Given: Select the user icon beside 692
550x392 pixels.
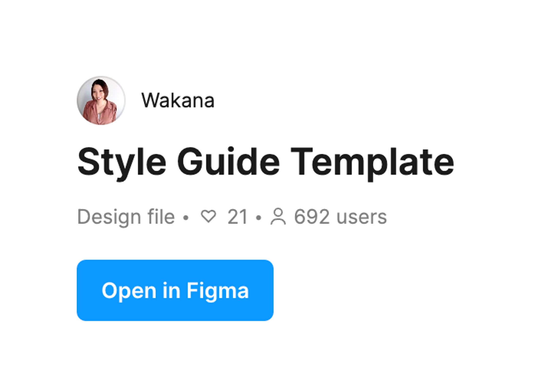Looking at the screenshot, I should click(x=278, y=216).
